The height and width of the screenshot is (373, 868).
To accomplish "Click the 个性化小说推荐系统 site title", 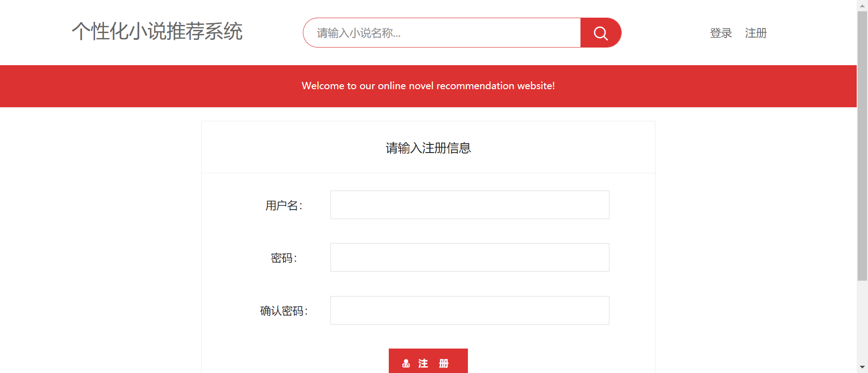I will 157,31.
